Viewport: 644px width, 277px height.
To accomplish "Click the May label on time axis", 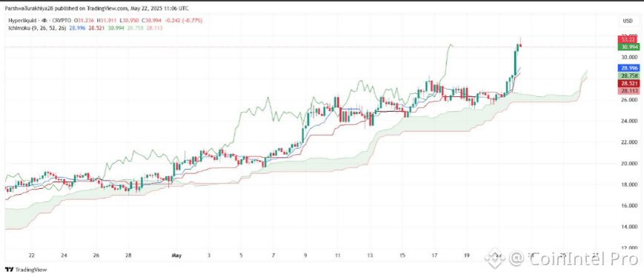I will click(176, 256).
